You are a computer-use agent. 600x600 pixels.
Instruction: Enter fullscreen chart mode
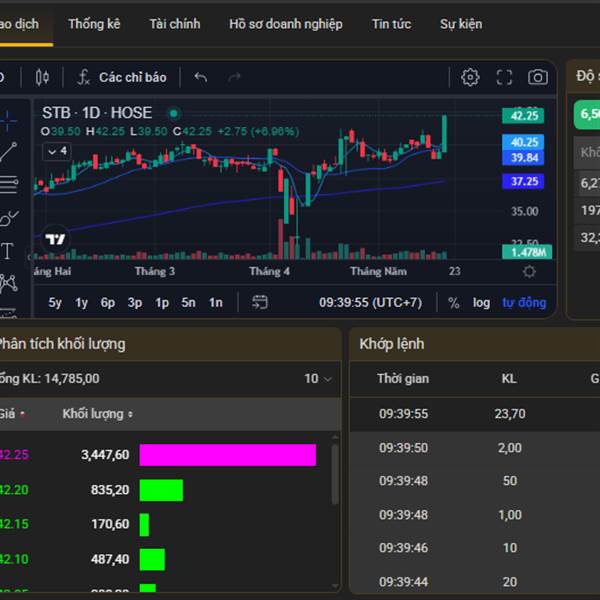click(504, 77)
